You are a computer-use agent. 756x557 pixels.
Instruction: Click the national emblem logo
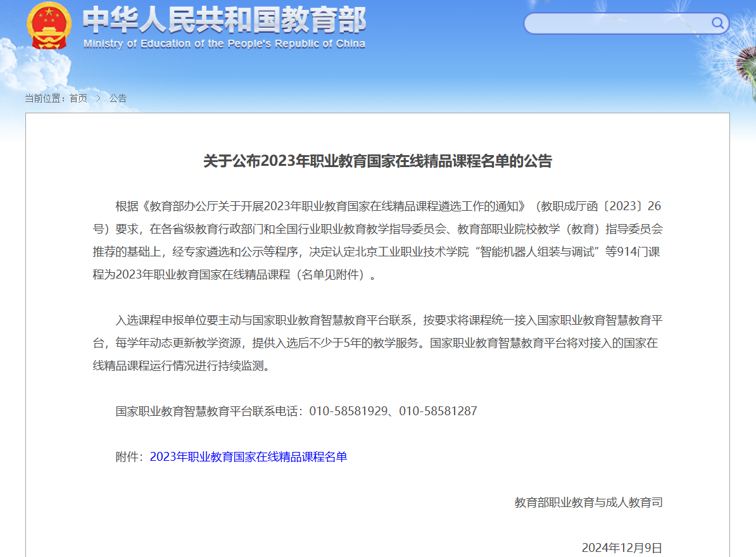pyautogui.click(x=49, y=26)
